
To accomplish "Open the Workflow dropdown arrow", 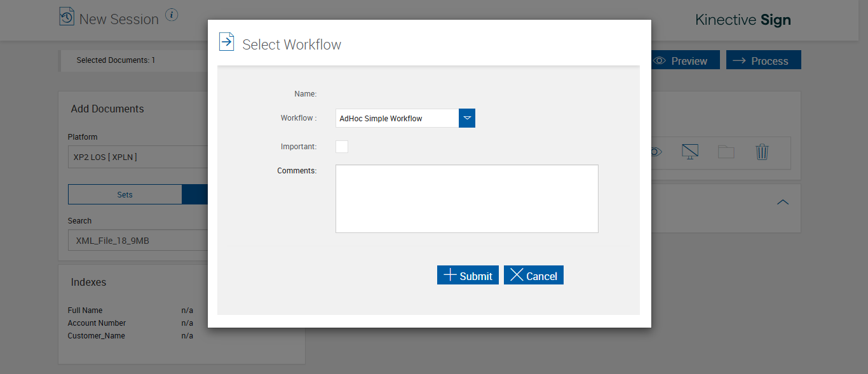I will 467,118.
